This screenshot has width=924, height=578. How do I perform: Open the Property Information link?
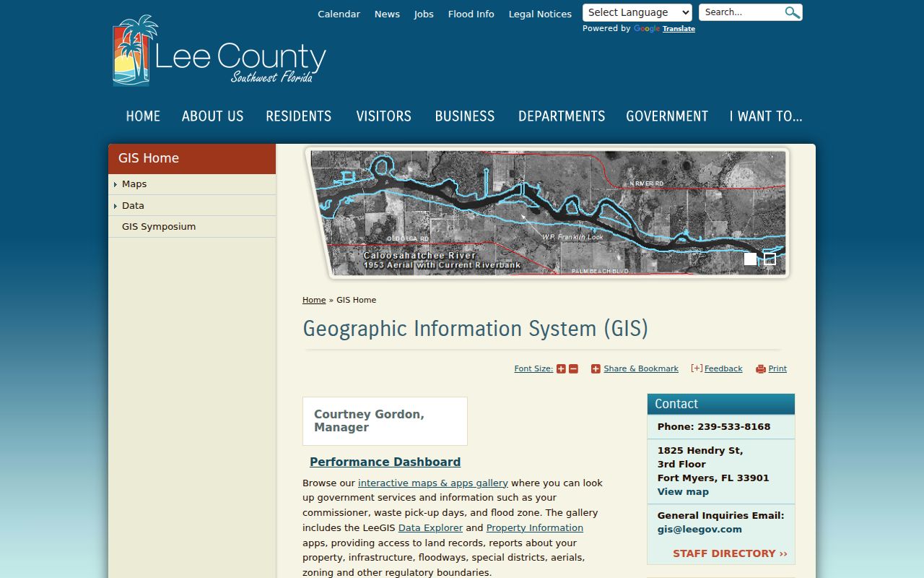point(535,528)
